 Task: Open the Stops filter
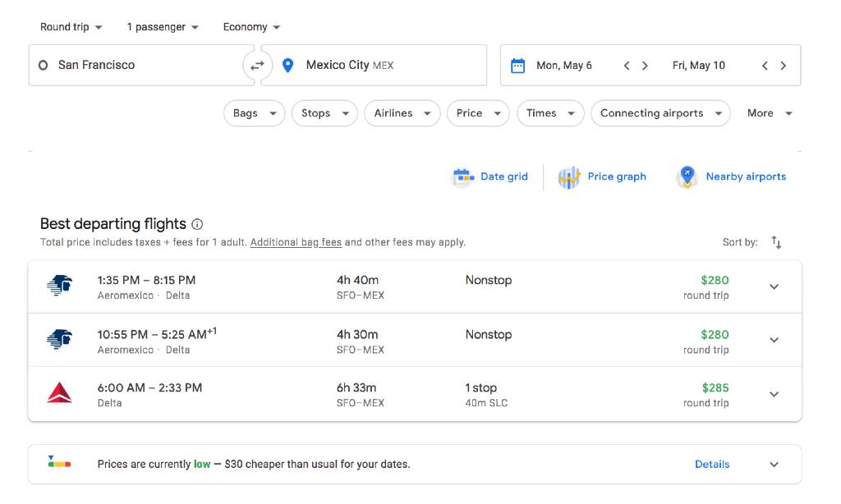[324, 112]
